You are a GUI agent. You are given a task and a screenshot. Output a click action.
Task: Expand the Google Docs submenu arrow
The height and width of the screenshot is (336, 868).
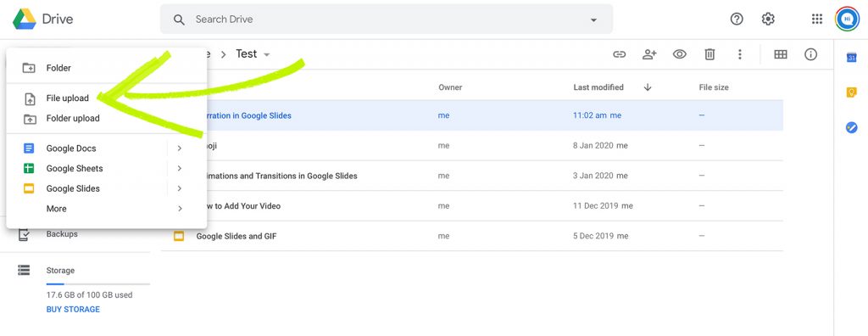pyautogui.click(x=180, y=148)
